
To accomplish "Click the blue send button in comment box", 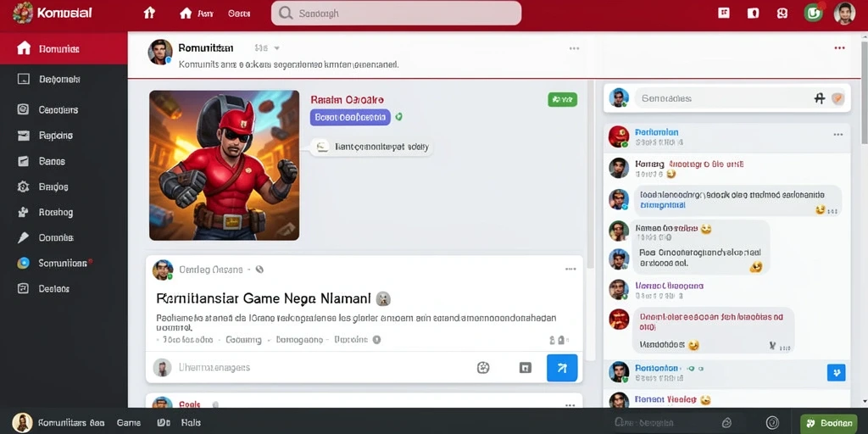I will tap(562, 368).
